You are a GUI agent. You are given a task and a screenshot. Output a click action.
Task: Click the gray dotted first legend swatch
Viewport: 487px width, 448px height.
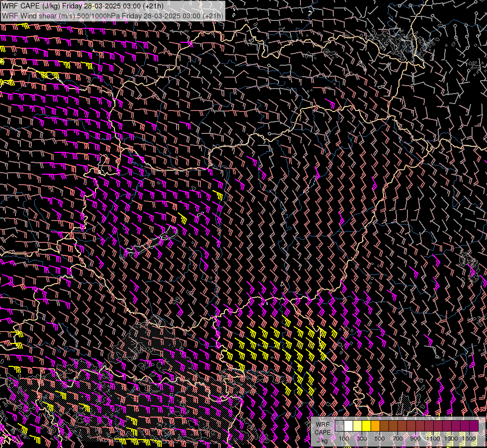coord(339,426)
